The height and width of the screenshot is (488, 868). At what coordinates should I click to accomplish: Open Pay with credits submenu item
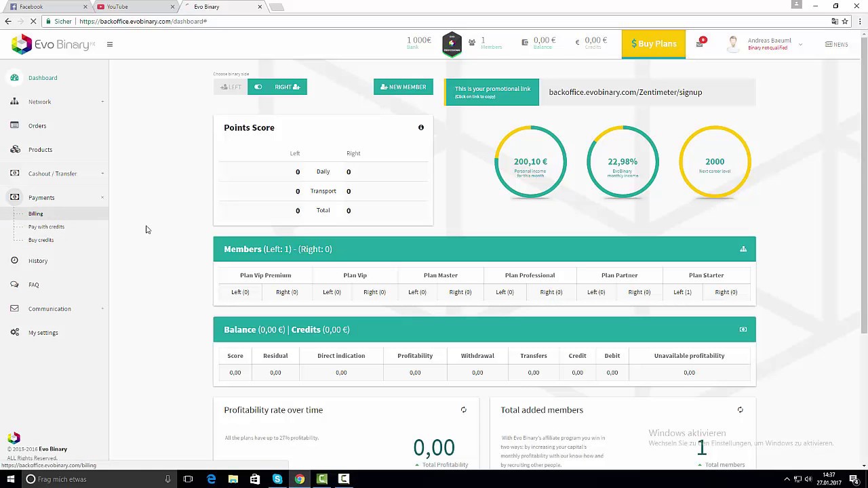pyautogui.click(x=46, y=226)
